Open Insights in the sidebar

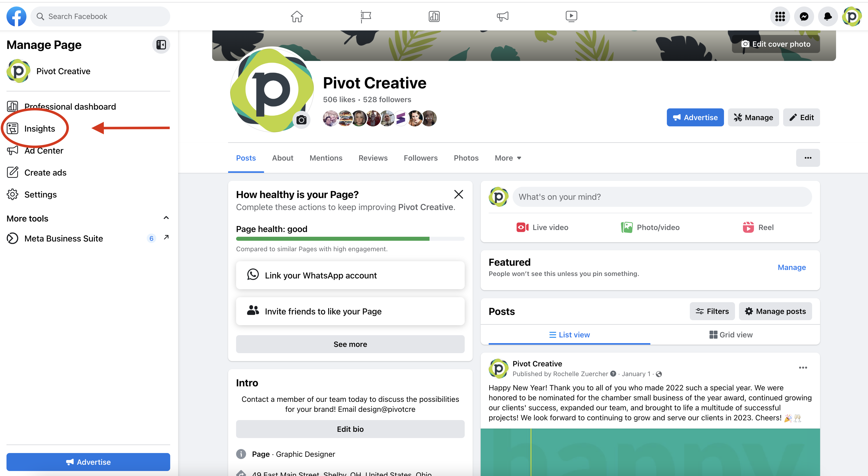click(x=39, y=128)
